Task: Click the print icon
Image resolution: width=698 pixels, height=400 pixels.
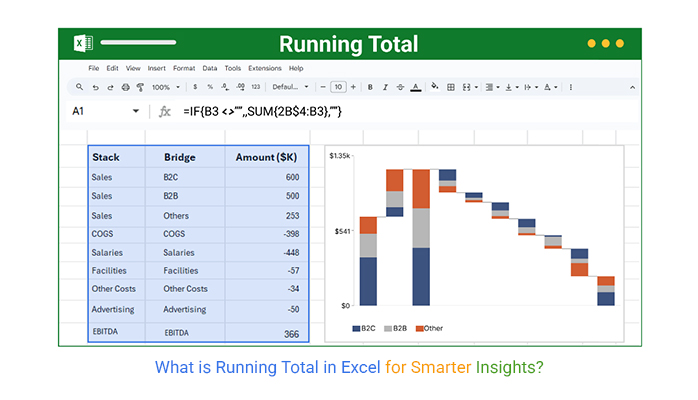Action: [125, 87]
